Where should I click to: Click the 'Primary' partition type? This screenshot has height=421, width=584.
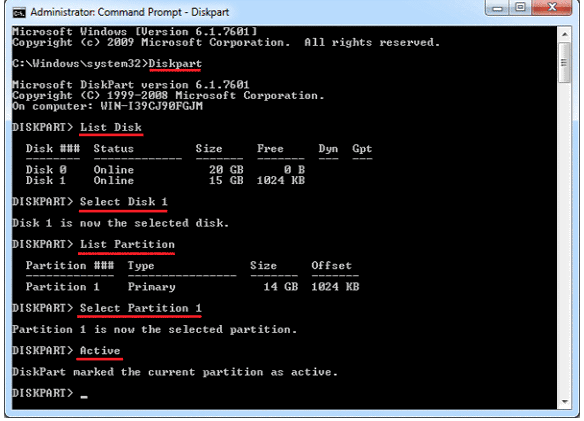pyautogui.click(x=152, y=287)
